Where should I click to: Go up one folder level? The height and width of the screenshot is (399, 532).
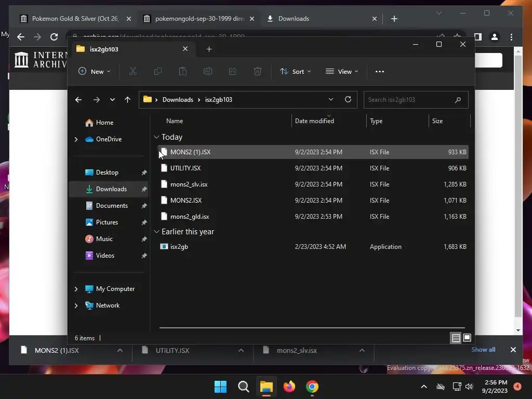(x=128, y=100)
